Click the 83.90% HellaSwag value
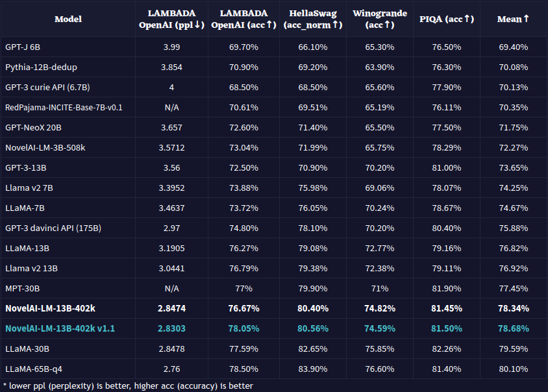Image resolution: width=548 pixels, height=392 pixels. 313,369
